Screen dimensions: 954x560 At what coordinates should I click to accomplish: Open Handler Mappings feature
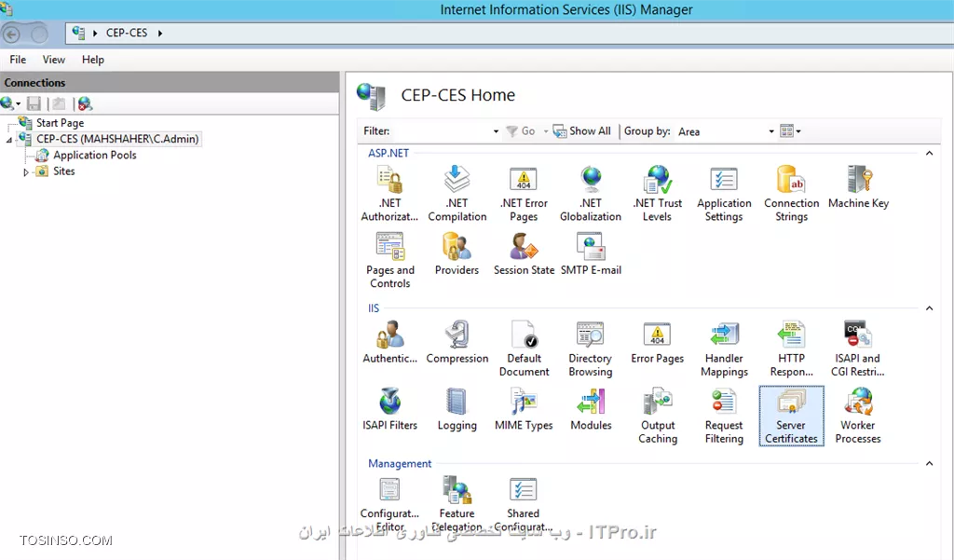[x=724, y=348]
